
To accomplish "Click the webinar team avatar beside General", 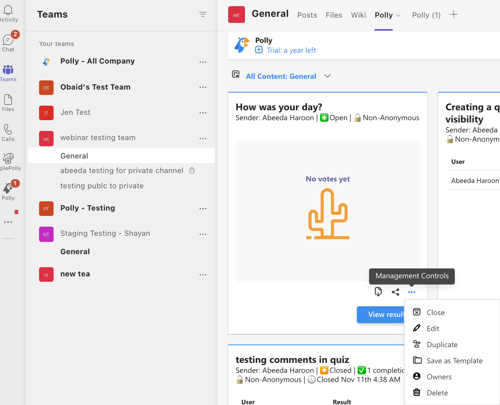I will tap(236, 15).
